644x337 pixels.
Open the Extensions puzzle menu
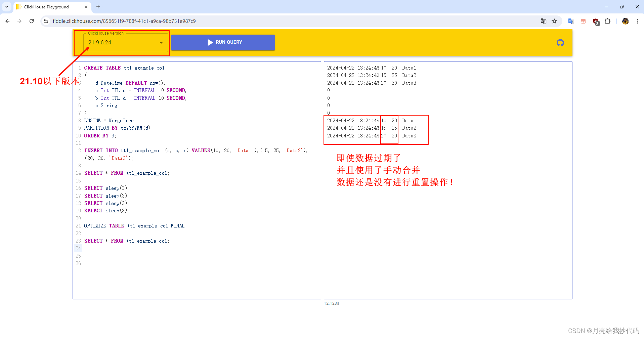point(607,21)
